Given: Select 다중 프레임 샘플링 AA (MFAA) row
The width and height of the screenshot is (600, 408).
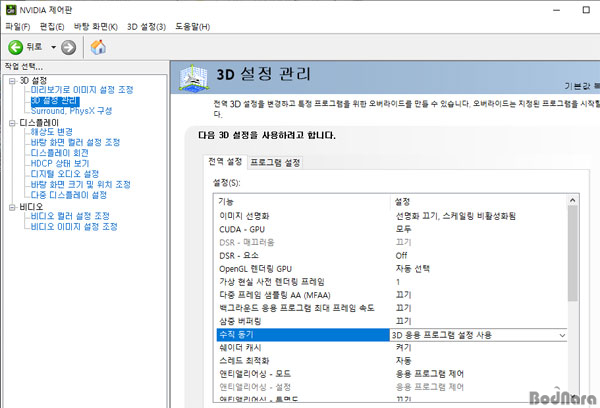Looking at the screenshot, I should [x=391, y=295].
